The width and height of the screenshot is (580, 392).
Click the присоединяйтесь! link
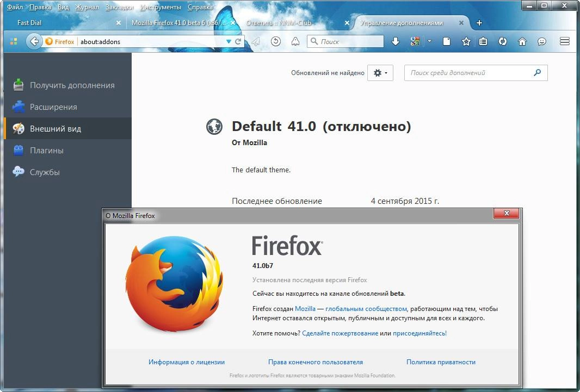point(419,333)
